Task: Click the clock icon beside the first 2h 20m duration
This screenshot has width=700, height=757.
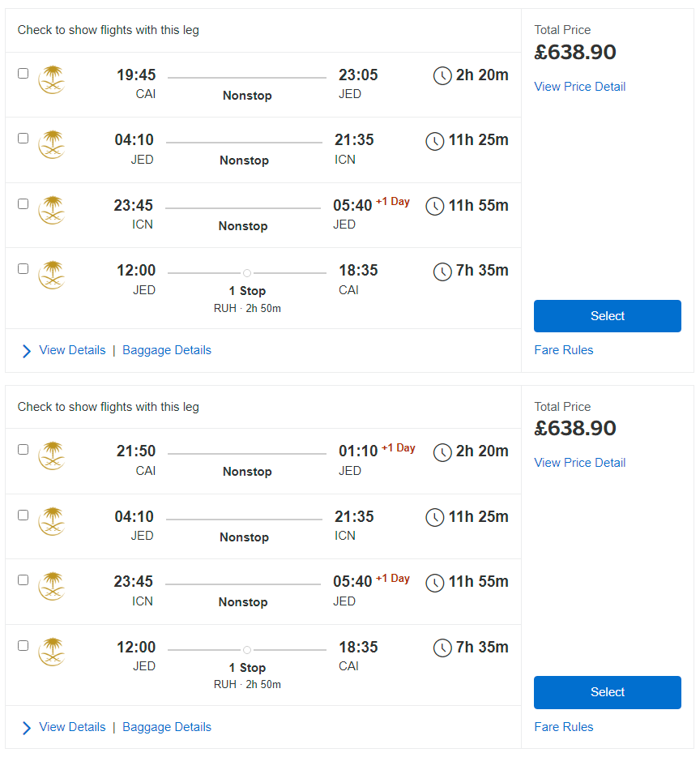Action: [442, 76]
